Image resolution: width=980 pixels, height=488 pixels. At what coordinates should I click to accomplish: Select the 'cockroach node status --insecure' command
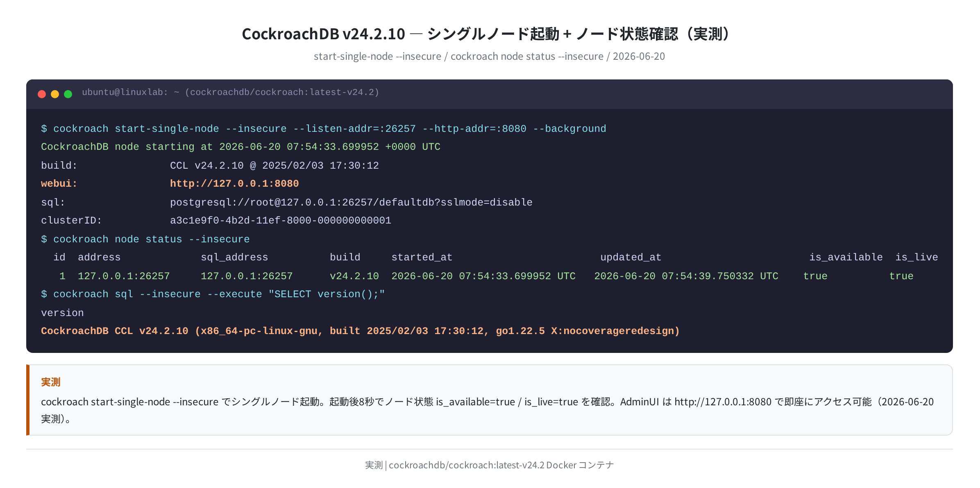tap(145, 239)
